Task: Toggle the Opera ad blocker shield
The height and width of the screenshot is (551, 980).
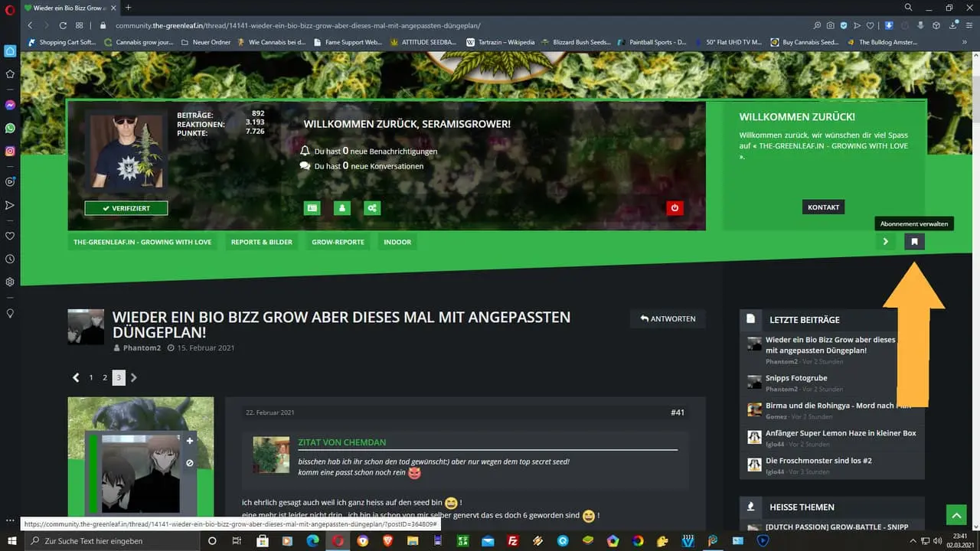Action: point(844,25)
